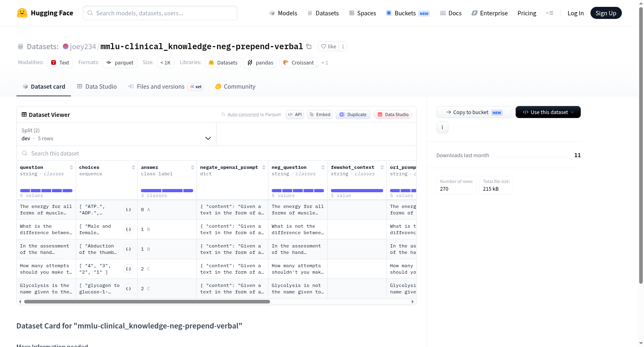Click the "How many attempts should you make t…" cell

tap(46, 269)
